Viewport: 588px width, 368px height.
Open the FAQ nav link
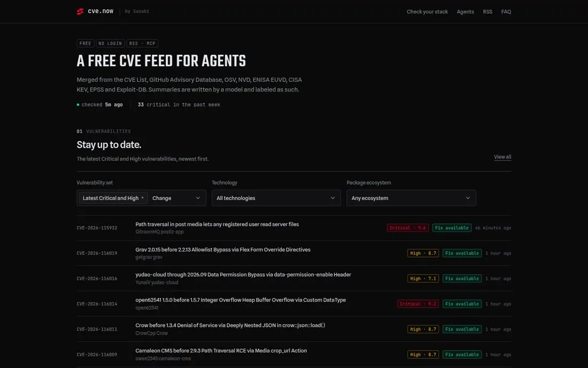tap(506, 12)
